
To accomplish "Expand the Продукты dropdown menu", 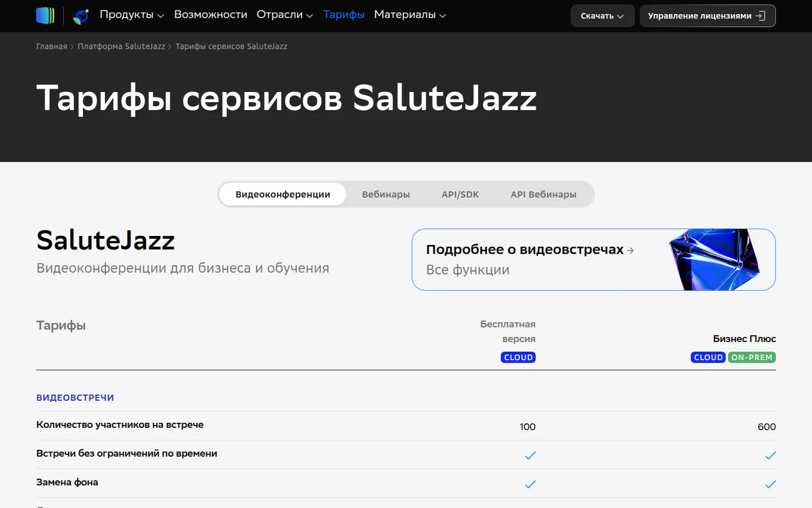I will 132,15.
